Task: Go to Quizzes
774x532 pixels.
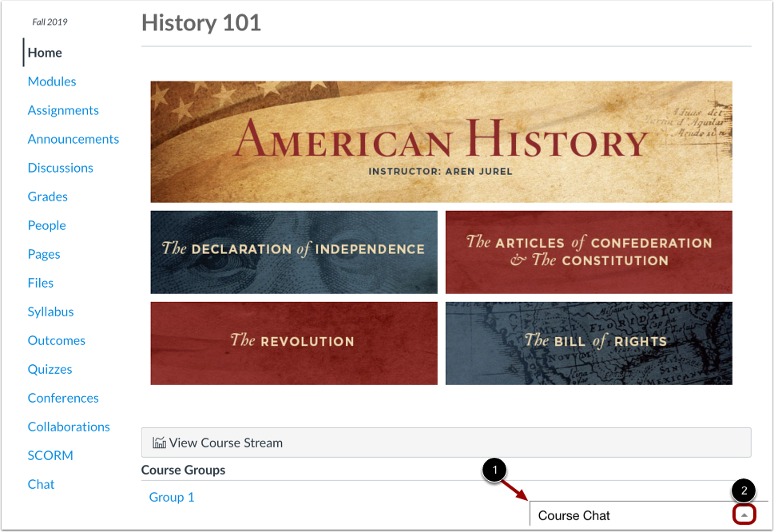Action: [x=50, y=369]
